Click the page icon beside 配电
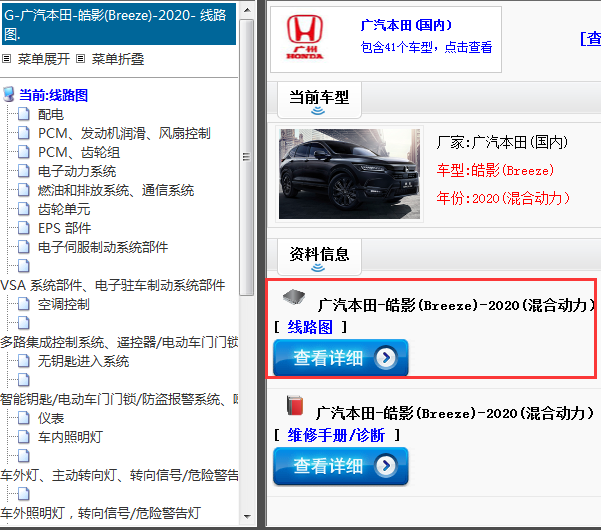This screenshot has width=601, height=530. (24, 114)
